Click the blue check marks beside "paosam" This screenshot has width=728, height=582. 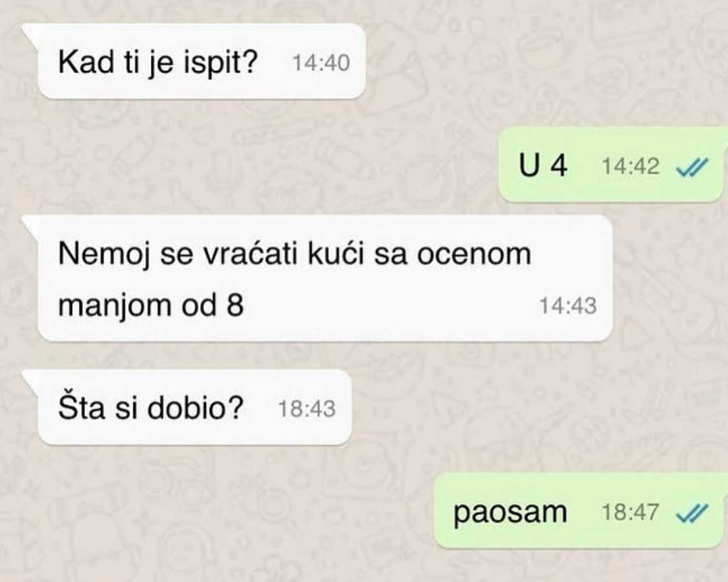coord(692,512)
